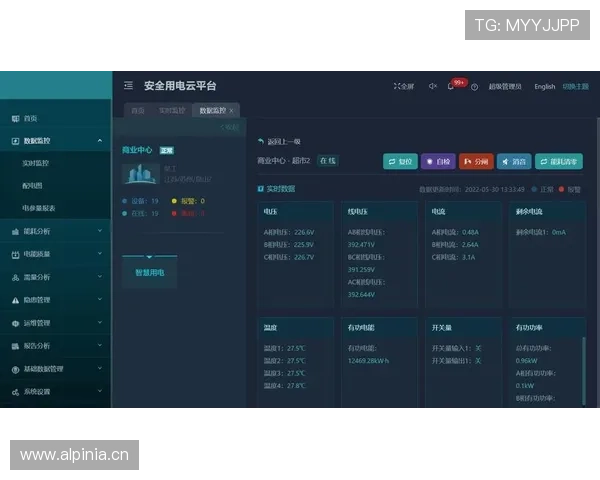Click the 电压 card header
600x480 pixels.
coord(296,211)
